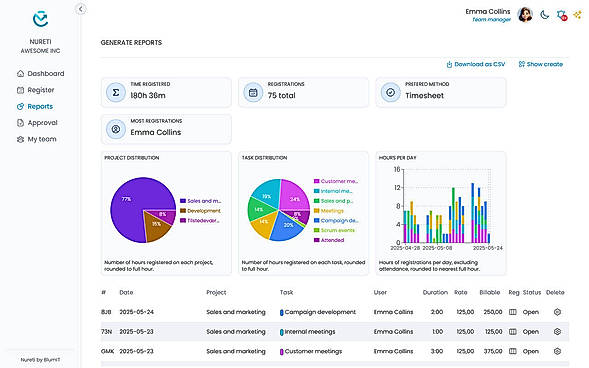Click the Scrum events legend entry

(x=334, y=231)
